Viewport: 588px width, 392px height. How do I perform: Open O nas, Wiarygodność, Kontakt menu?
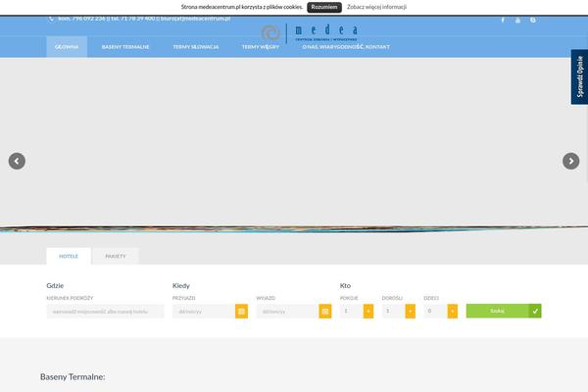[x=346, y=47]
